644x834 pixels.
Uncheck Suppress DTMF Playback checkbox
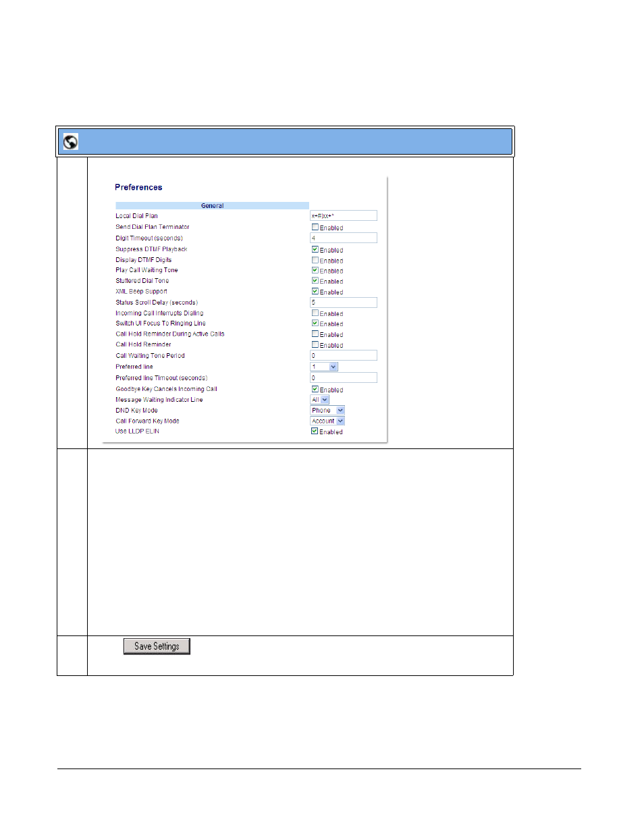[x=315, y=249]
